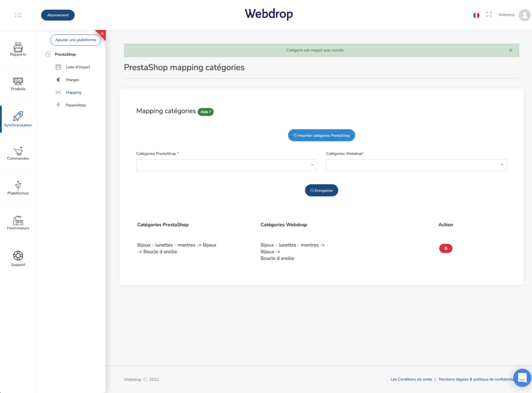Toggle fullscreen mode in header
Screen dimensions: 532x393
pos(489,15)
